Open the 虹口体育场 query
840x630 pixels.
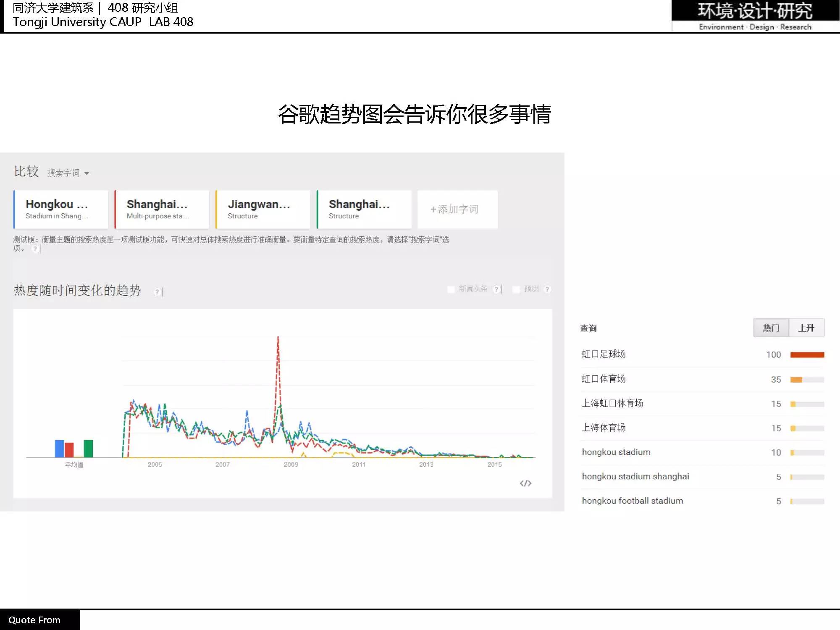point(604,379)
